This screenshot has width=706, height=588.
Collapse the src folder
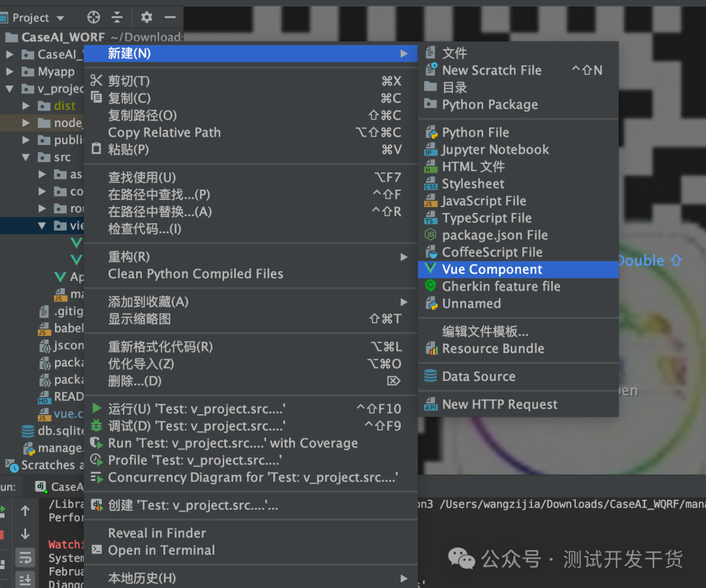[26, 157]
